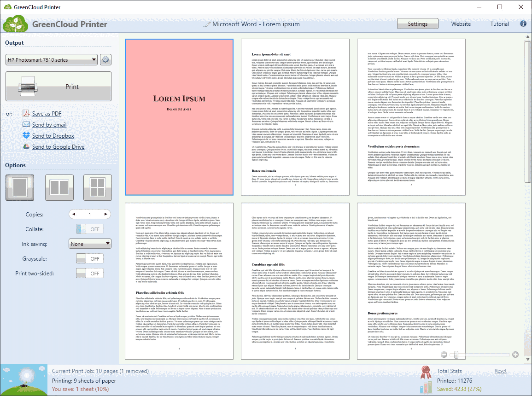Select the two pages per sheet layout
Viewport: 532px width, 396px height.
pos(59,188)
